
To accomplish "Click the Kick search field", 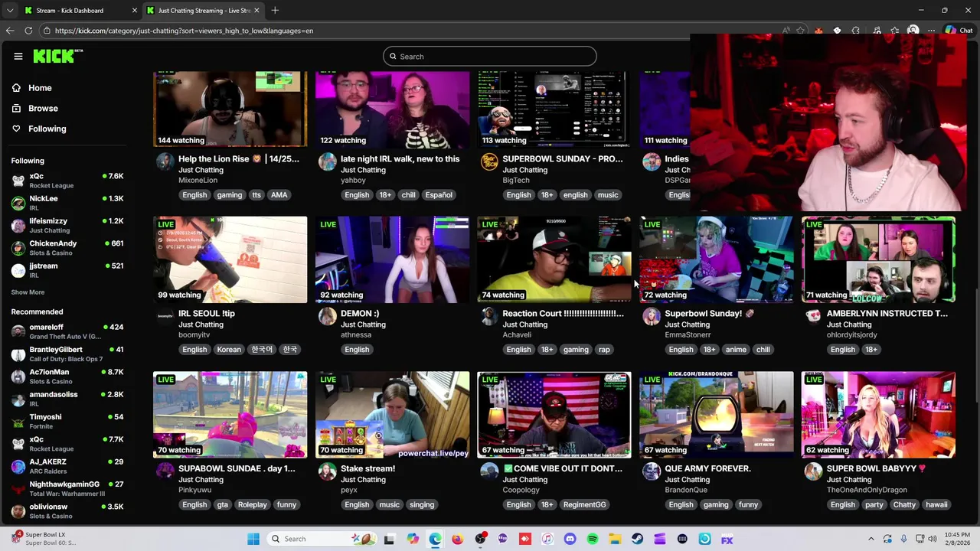I will (x=490, y=56).
